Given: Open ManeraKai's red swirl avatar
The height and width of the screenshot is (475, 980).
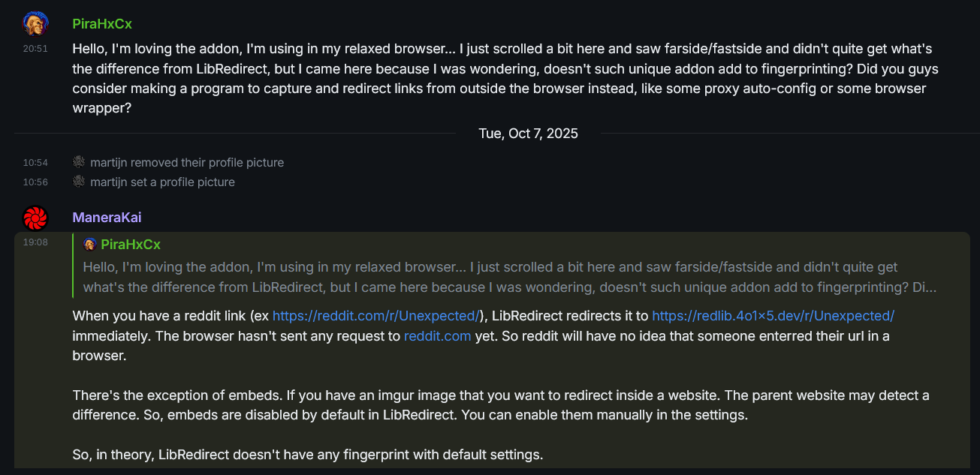Looking at the screenshot, I should coord(35,218).
